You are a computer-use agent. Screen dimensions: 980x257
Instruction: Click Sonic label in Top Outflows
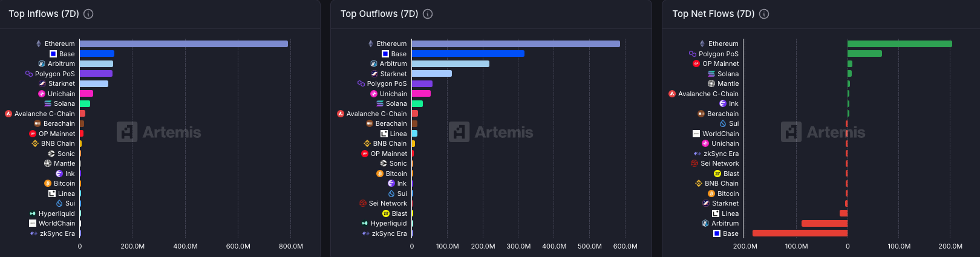[x=398, y=163]
